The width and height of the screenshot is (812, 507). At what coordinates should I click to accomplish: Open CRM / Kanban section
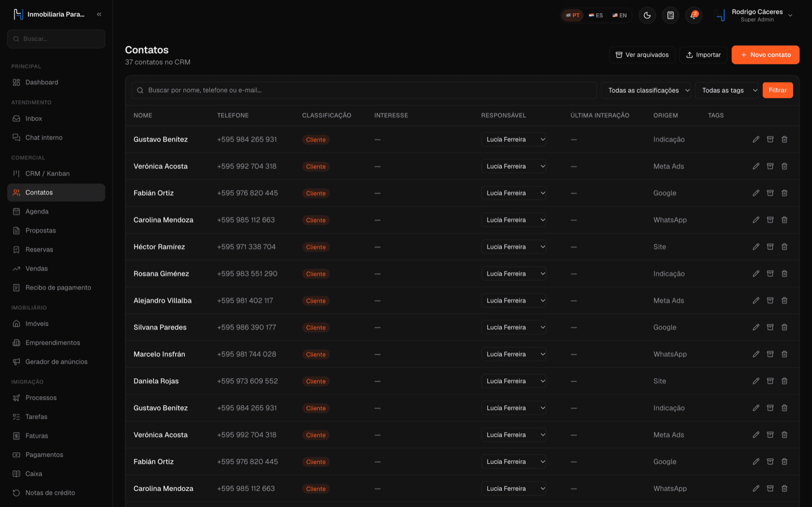point(56,174)
